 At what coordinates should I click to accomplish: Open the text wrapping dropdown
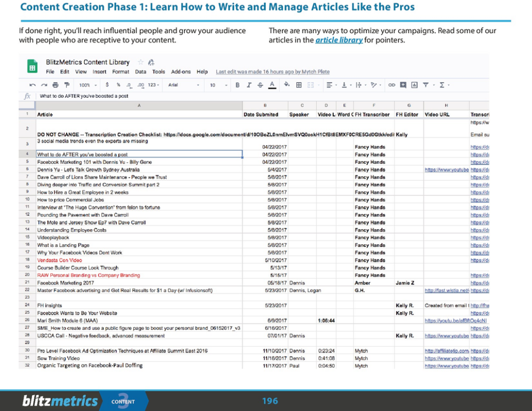361,85
